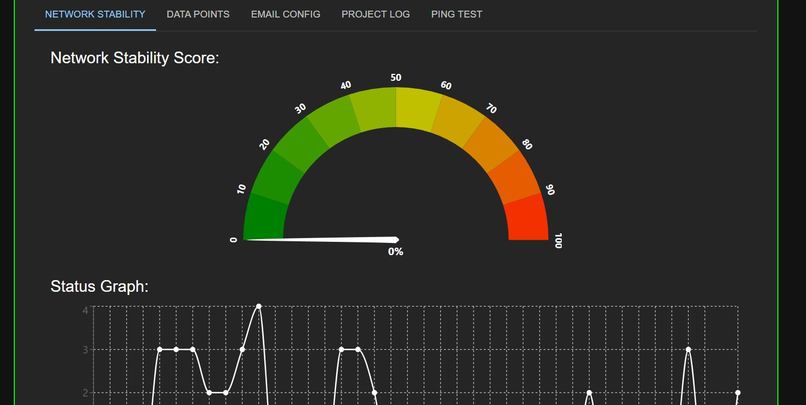Click the gauge tick label '70'
Screen dimensions: 806x405
[x=491, y=108]
